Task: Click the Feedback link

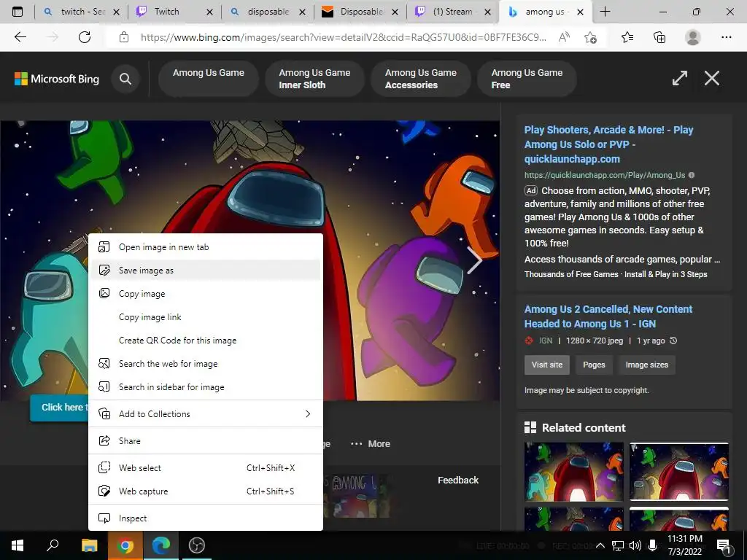Action: tap(458, 480)
